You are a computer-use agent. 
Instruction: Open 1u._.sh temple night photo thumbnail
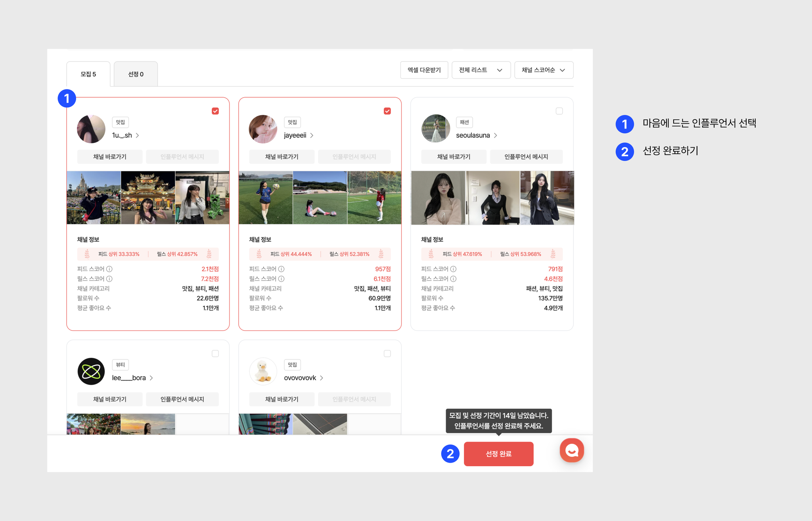pyautogui.click(x=148, y=198)
